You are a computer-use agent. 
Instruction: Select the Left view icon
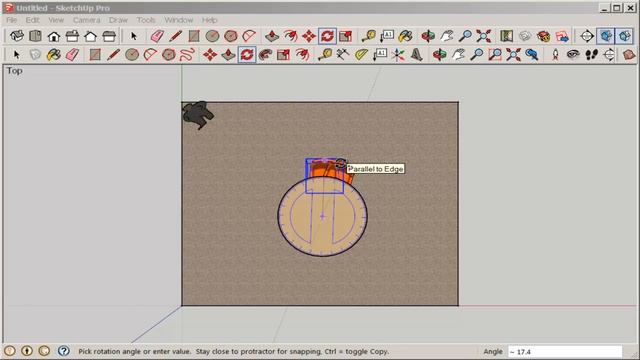(x=109, y=36)
